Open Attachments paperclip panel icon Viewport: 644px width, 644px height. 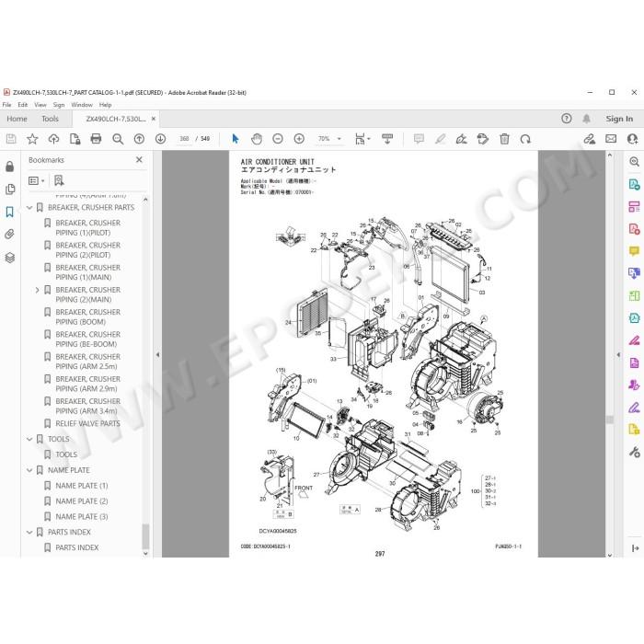pos(10,235)
